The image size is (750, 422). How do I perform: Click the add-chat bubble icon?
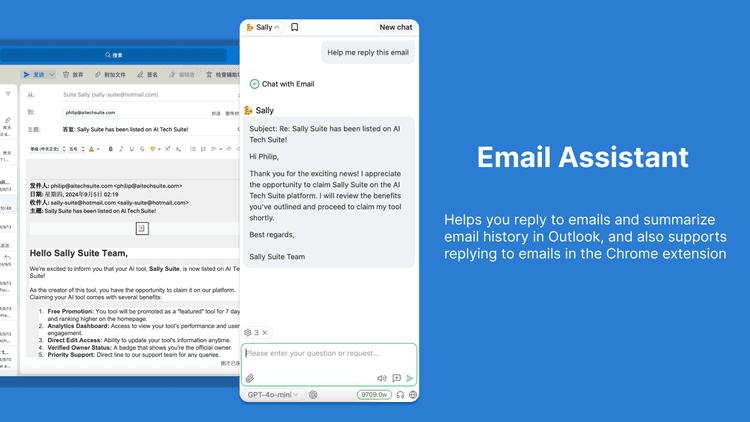(x=396, y=379)
